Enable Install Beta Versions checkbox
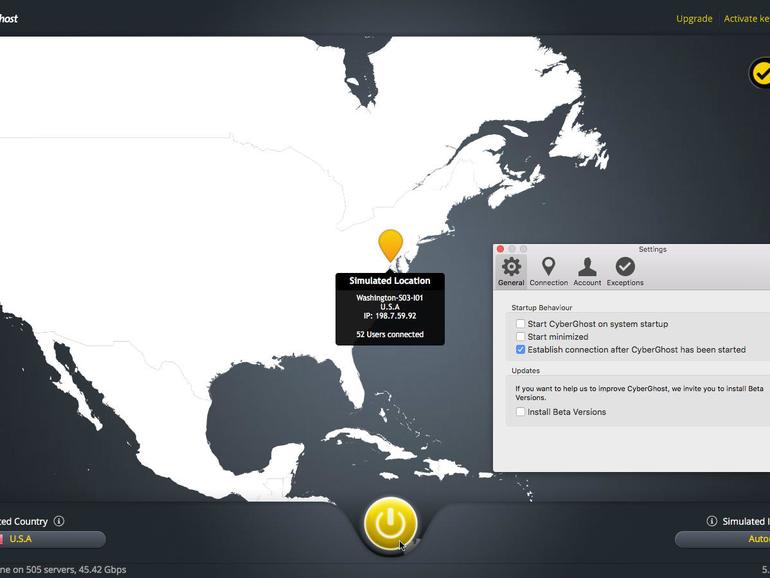Image resolution: width=770 pixels, height=578 pixels. point(521,412)
